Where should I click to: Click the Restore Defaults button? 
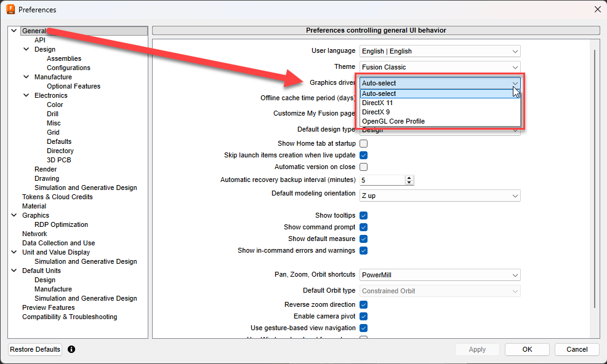[x=35, y=349]
